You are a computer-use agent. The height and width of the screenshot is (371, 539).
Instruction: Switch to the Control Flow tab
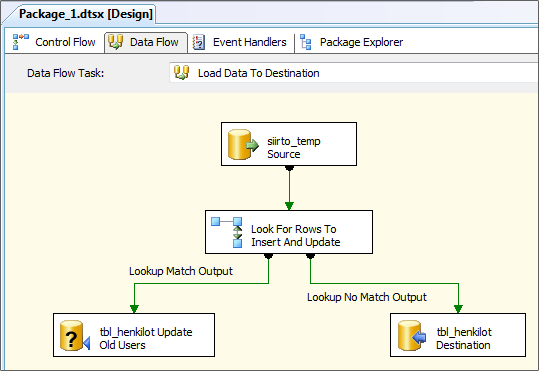pos(54,42)
